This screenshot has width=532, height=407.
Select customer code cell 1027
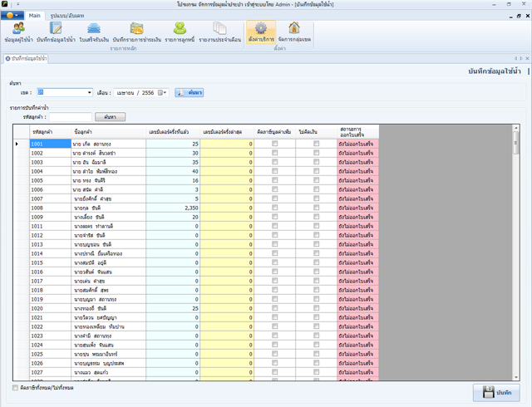[51, 372]
